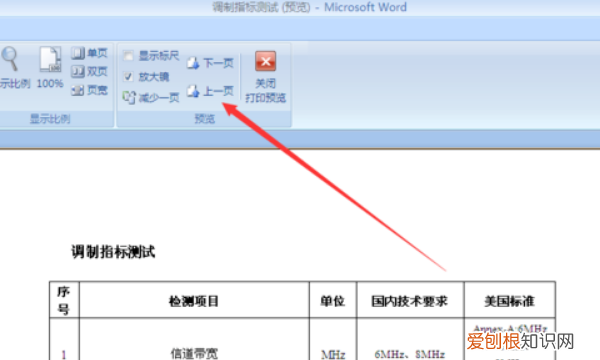The image size is (600, 360).
Task: Click table header 单位
Action: point(333,301)
